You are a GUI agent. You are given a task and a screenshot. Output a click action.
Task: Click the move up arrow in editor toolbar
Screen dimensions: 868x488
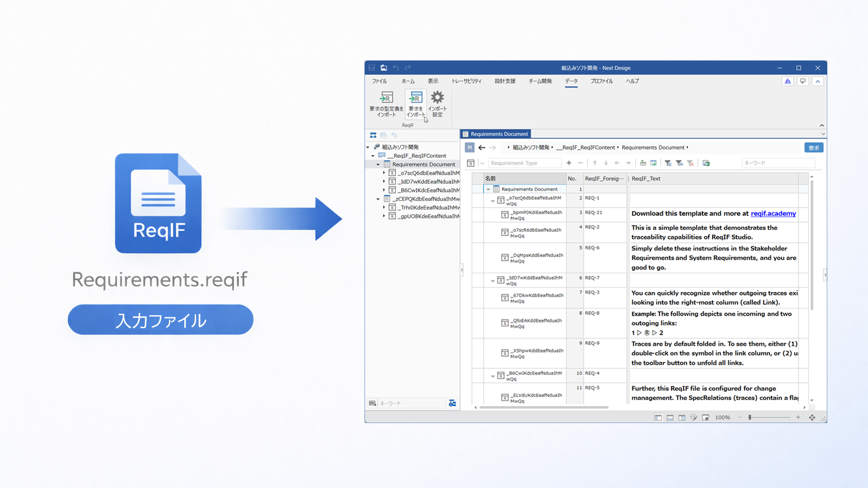pyautogui.click(x=594, y=163)
